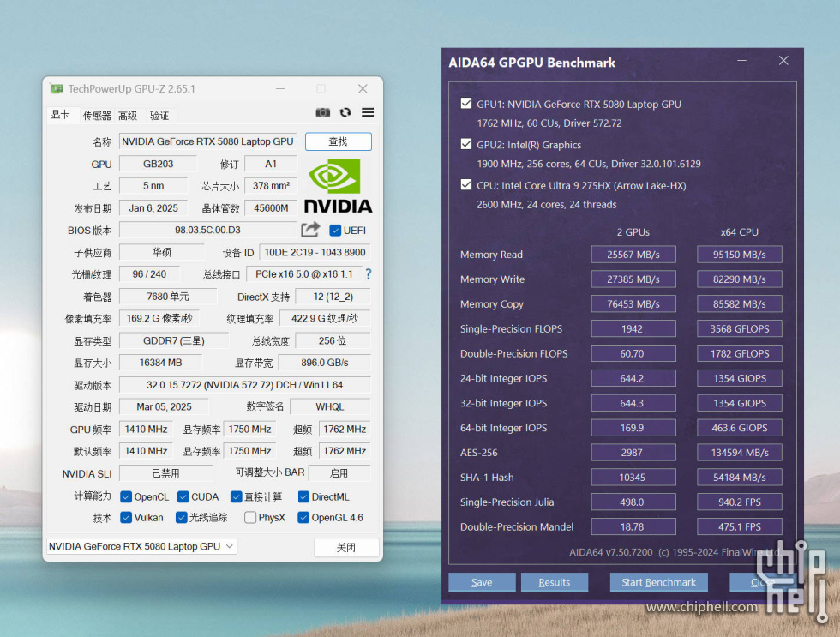Open the GPU-Z hamburger menu
This screenshot has height=637, width=840.
(x=368, y=112)
